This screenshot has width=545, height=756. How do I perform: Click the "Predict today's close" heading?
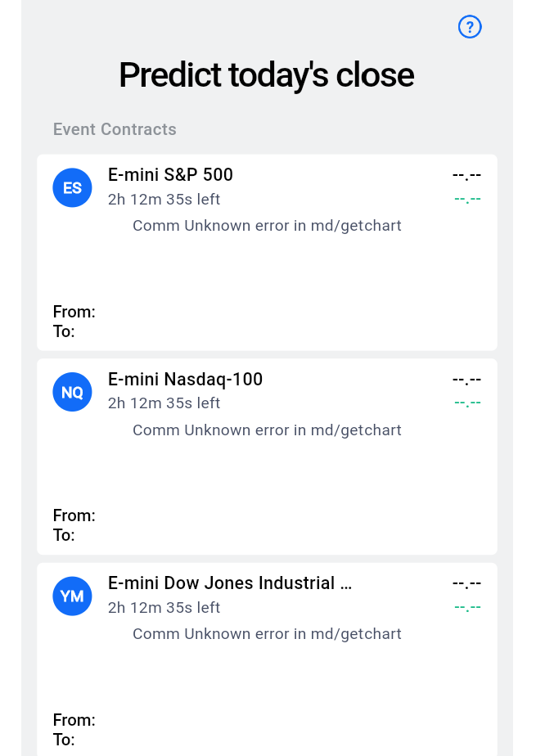266,75
